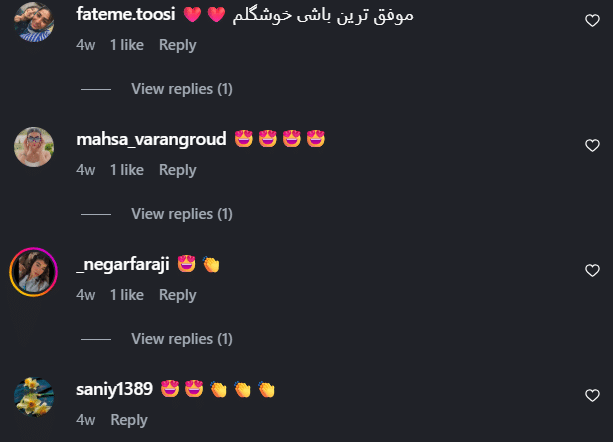The image size is (613, 442).
Task: Like fateme.toosi's comment with the heart icon
Action: (592, 20)
